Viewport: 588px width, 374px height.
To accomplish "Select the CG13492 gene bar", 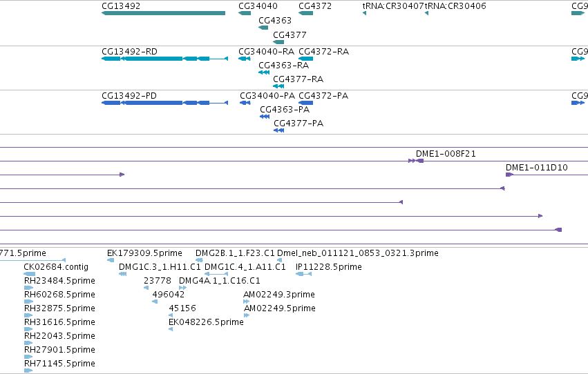I will [163, 13].
